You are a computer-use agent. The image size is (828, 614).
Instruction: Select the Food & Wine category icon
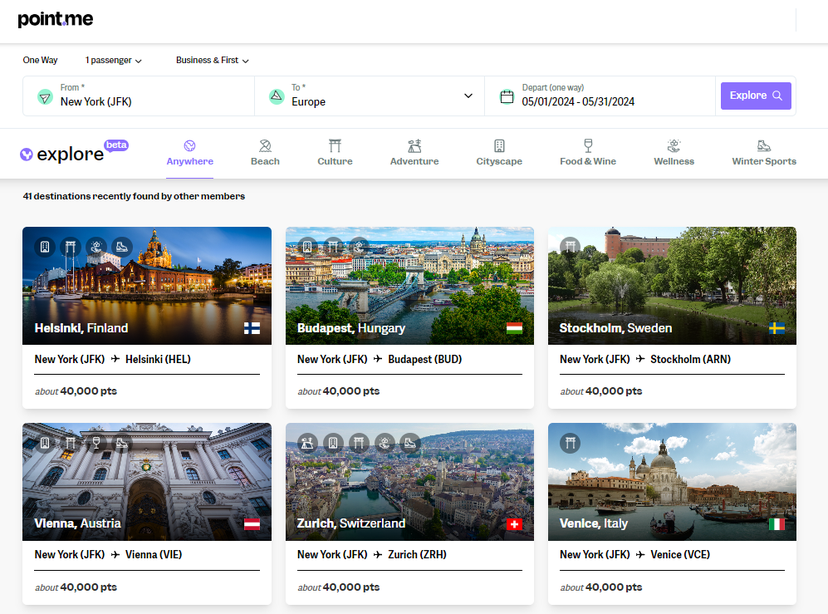tap(588, 146)
